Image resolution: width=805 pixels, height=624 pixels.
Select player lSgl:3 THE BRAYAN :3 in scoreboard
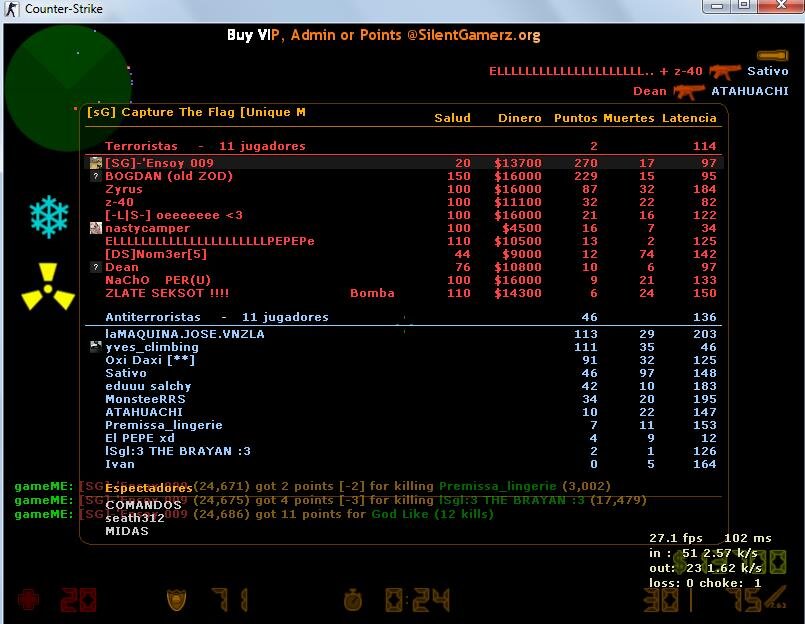click(x=178, y=451)
